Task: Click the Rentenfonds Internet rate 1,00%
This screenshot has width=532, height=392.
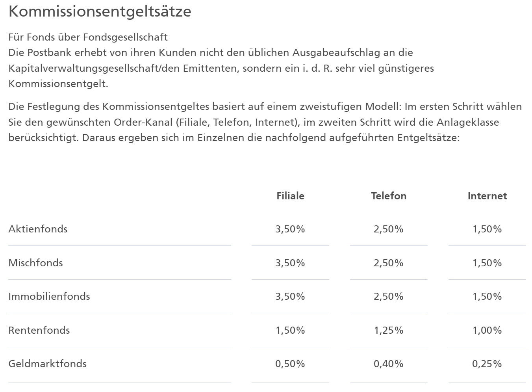Action: [487, 330]
